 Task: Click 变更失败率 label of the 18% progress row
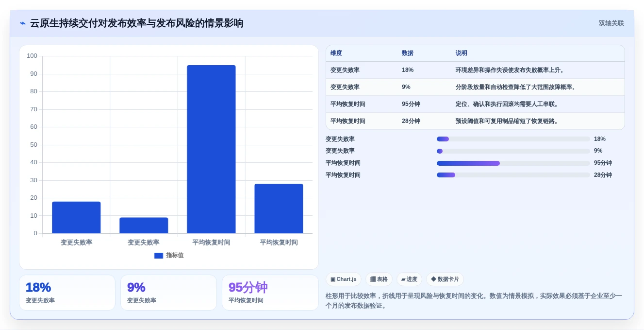pos(340,139)
